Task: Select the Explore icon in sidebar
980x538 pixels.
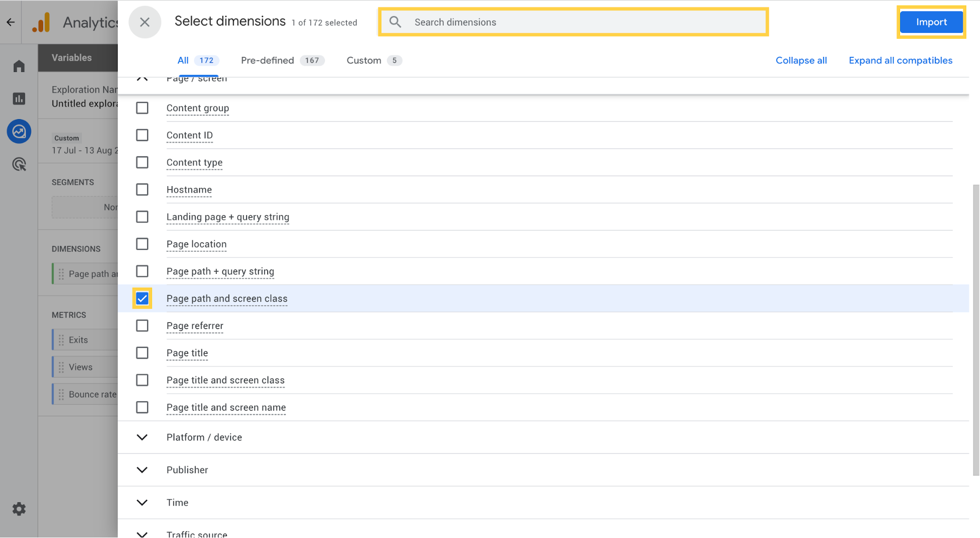Action: click(19, 131)
